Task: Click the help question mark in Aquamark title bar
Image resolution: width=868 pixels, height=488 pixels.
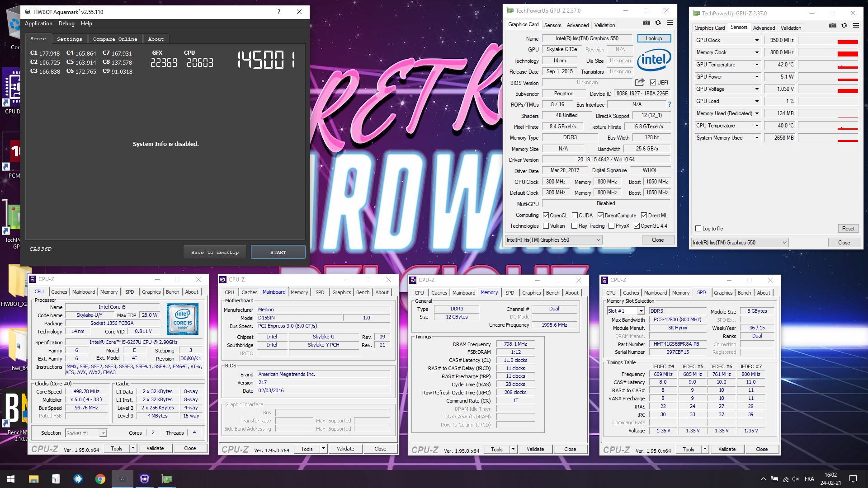Action: pos(278,12)
